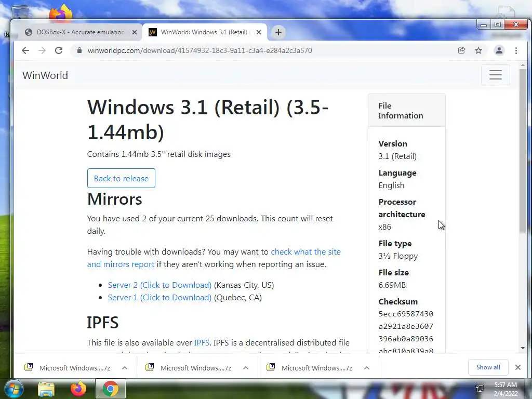Viewport: 532px width, 399px height.
Task: Click the File Information panel header
Action: pyautogui.click(x=406, y=111)
